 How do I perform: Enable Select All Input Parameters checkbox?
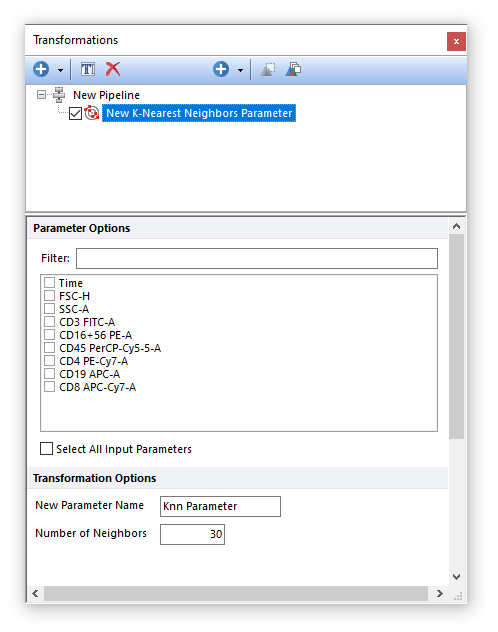(x=46, y=449)
